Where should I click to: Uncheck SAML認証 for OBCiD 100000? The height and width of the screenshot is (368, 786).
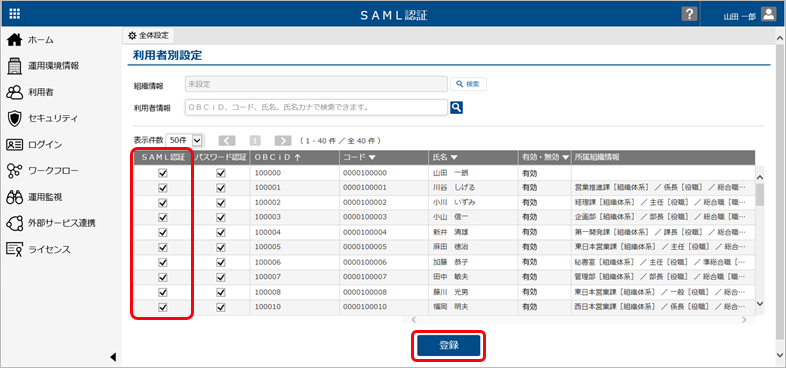coord(162,173)
